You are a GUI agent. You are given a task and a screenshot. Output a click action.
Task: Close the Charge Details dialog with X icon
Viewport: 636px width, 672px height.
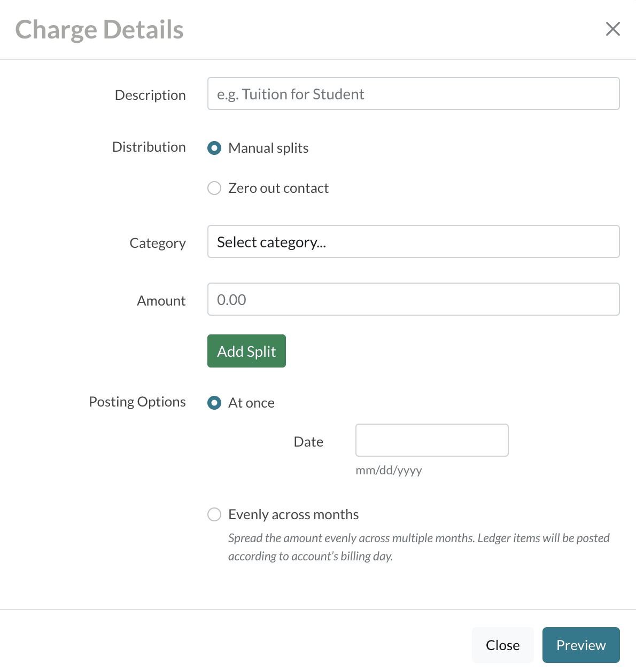(612, 29)
